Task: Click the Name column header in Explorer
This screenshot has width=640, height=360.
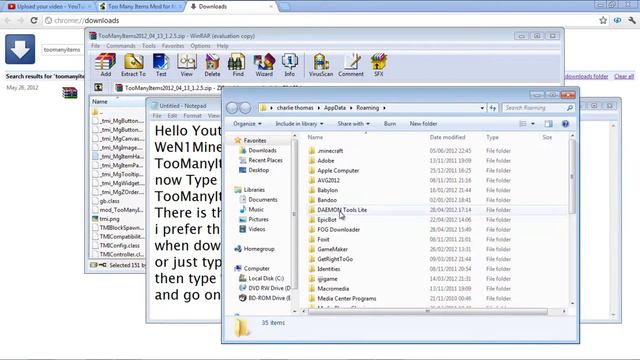Action: point(315,137)
